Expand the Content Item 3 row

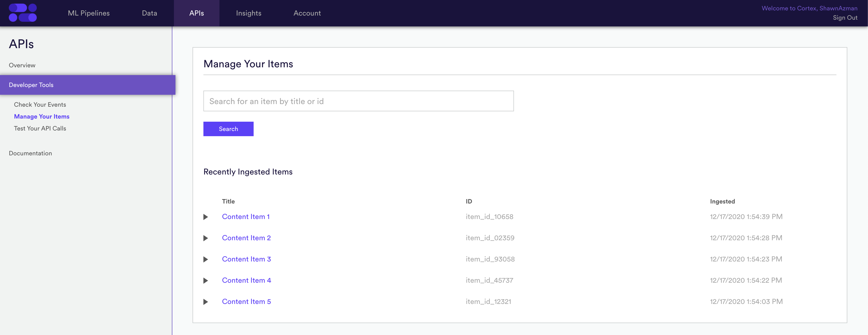click(x=205, y=259)
